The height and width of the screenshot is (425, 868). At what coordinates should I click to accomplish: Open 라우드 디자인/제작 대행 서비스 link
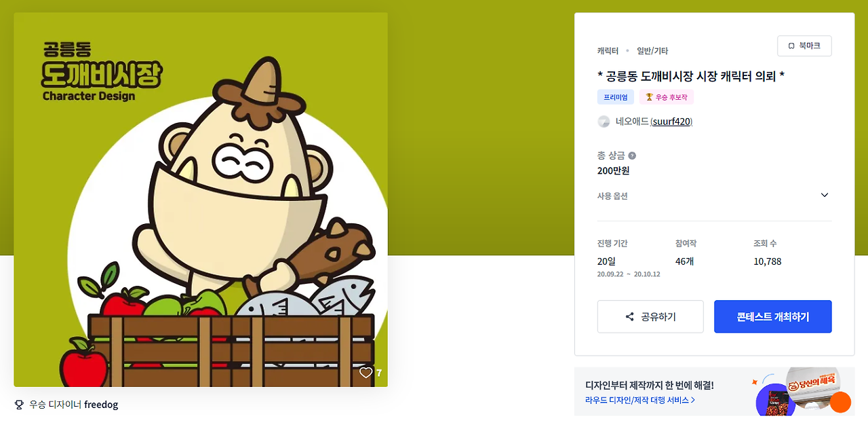[640, 401]
